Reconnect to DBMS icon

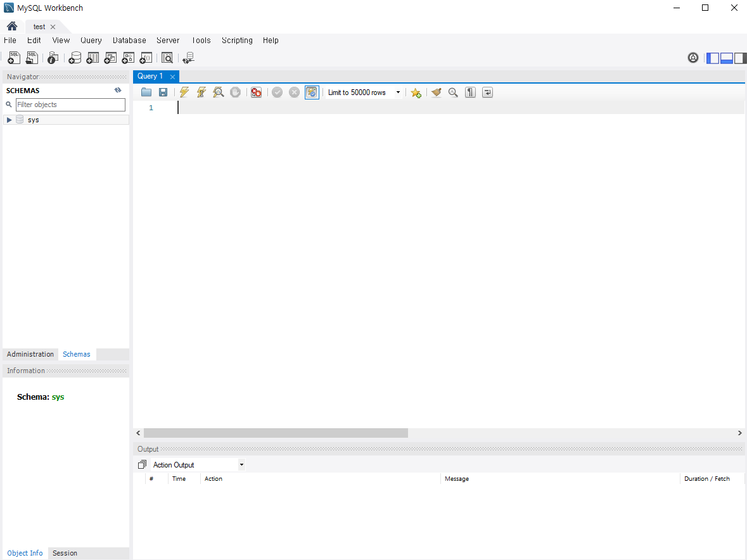click(x=188, y=58)
